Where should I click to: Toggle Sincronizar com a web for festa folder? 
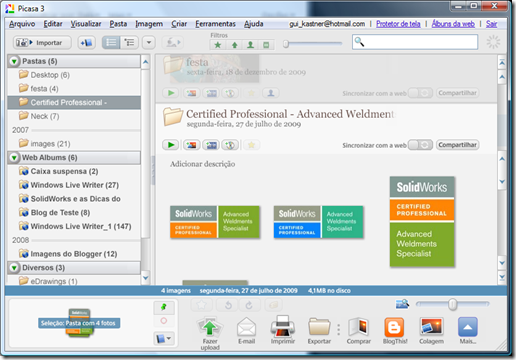(420, 93)
